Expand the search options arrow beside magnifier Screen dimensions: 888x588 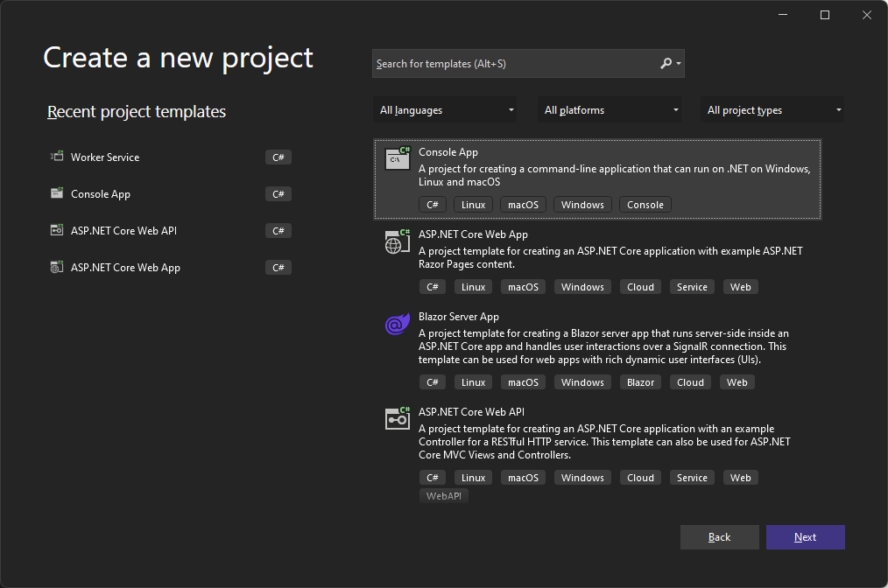click(679, 64)
